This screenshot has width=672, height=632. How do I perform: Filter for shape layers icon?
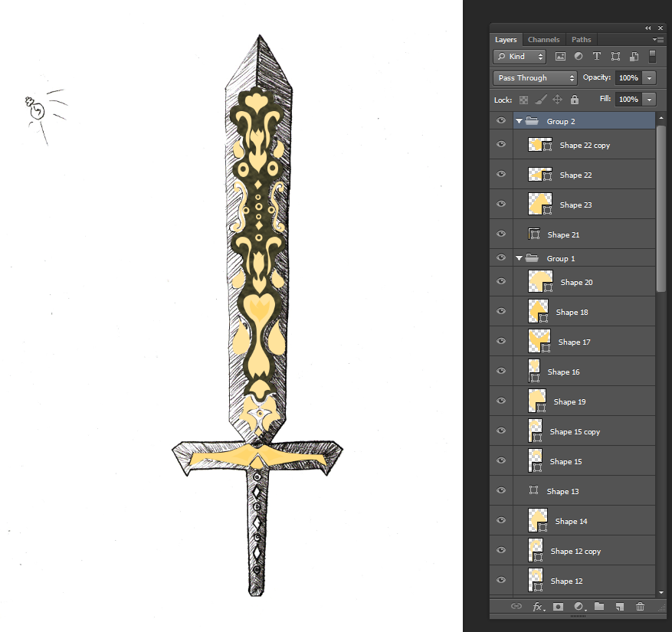[x=615, y=57]
